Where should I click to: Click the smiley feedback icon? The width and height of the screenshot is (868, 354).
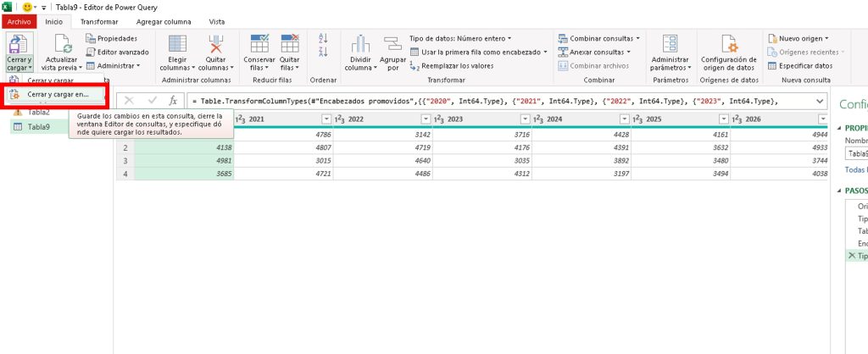pyautogui.click(x=27, y=8)
